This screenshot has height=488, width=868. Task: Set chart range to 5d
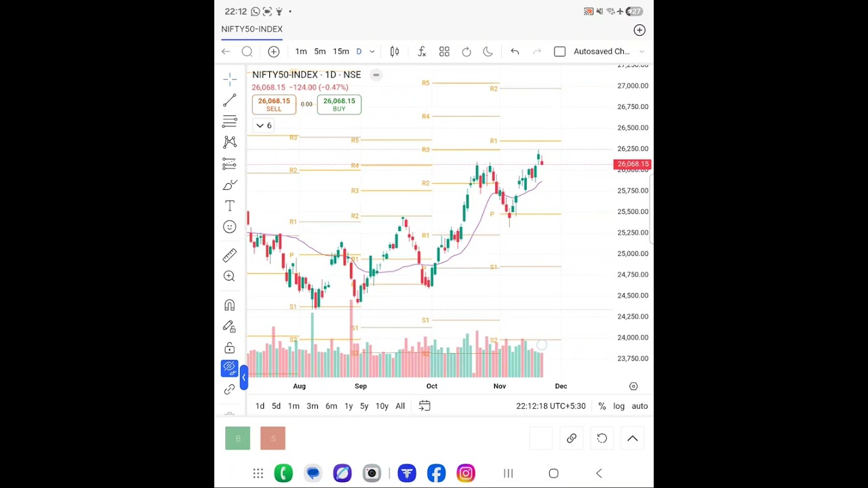[x=276, y=406]
